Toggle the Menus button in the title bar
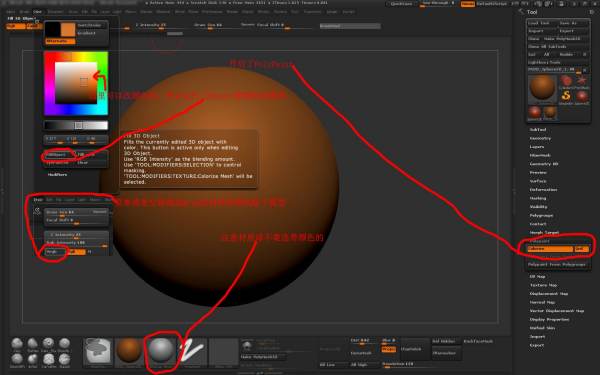The height and width of the screenshot is (375, 600). pos(468,4)
